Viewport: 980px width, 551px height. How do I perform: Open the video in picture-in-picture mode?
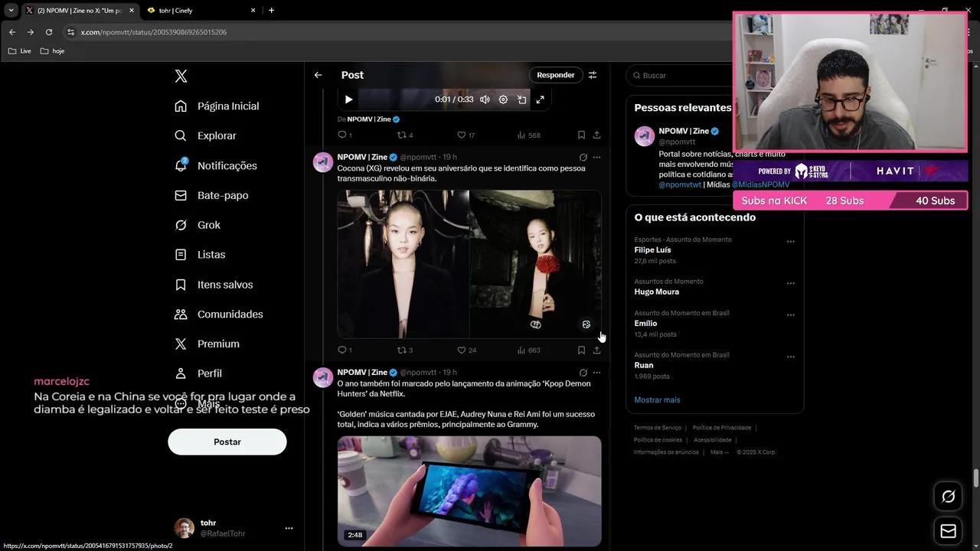521,99
